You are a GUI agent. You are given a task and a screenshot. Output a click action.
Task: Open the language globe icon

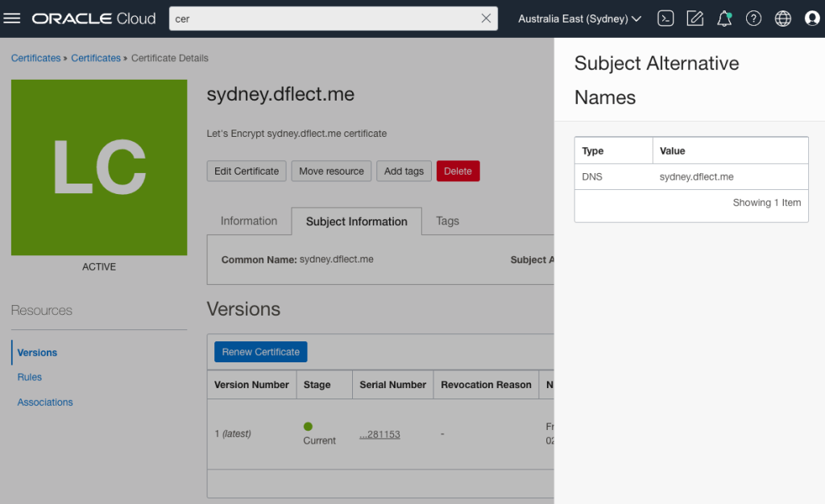(x=782, y=19)
